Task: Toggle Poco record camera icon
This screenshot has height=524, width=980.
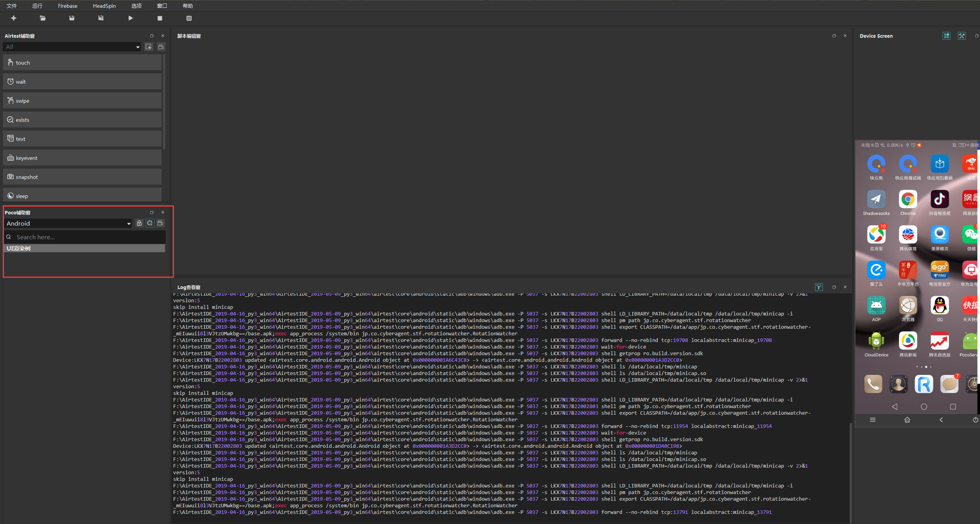Action: (x=160, y=223)
